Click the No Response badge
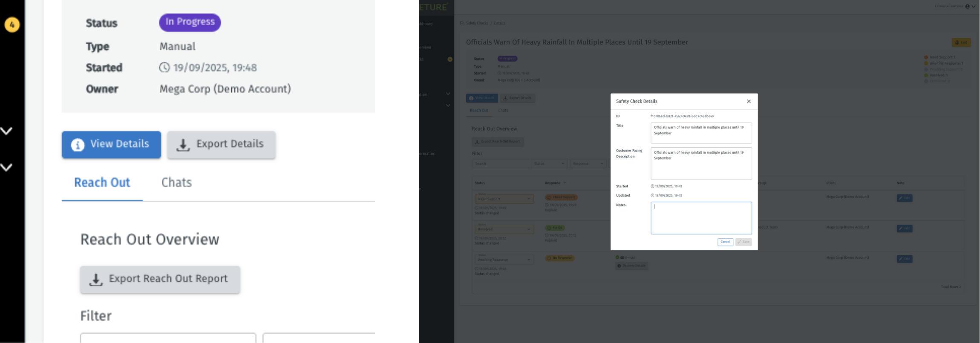The height and width of the screenshot is (343, 980). coord(560,258)
